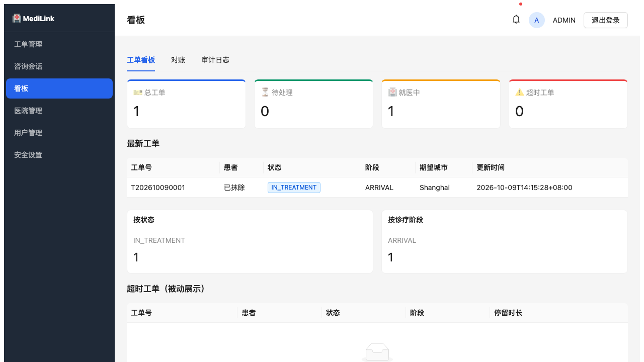644x362 pixels.
Task: Click the ARRIVAL label in 按诊疗阶段 card
Action: coord(402,240)
